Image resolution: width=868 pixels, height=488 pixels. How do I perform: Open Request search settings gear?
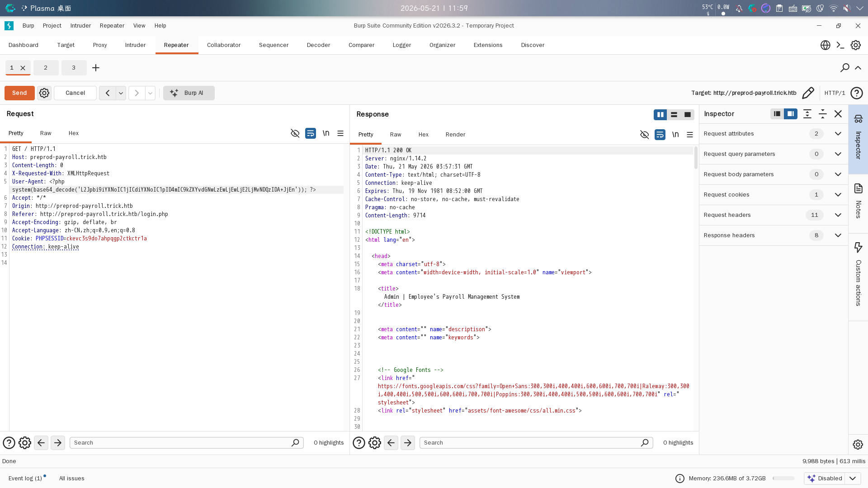tap(25, 443)
